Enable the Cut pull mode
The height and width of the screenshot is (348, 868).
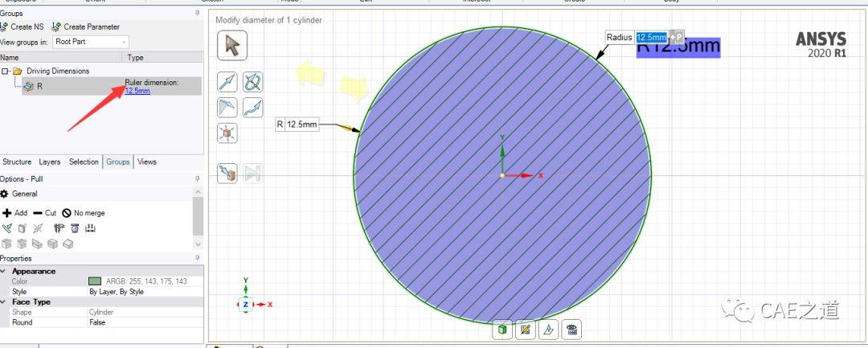(x=45, y=213)
